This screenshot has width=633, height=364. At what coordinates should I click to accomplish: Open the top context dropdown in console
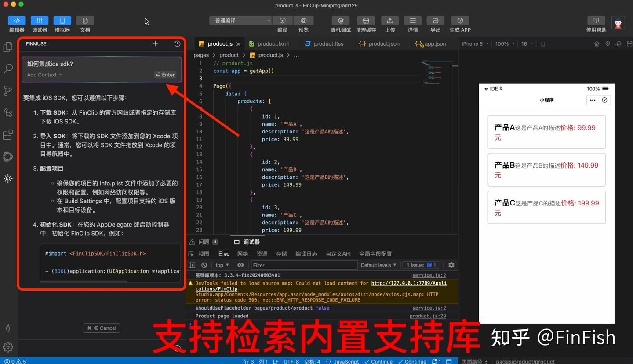222,265
